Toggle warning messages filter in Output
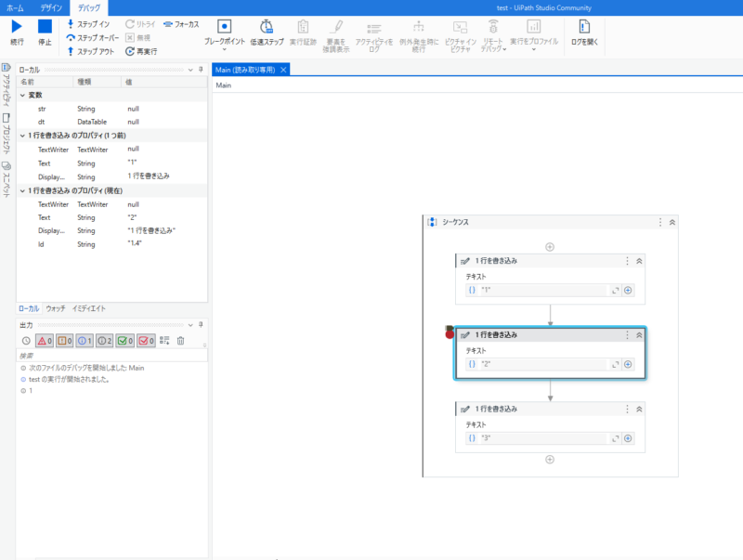 coord(64,341)
